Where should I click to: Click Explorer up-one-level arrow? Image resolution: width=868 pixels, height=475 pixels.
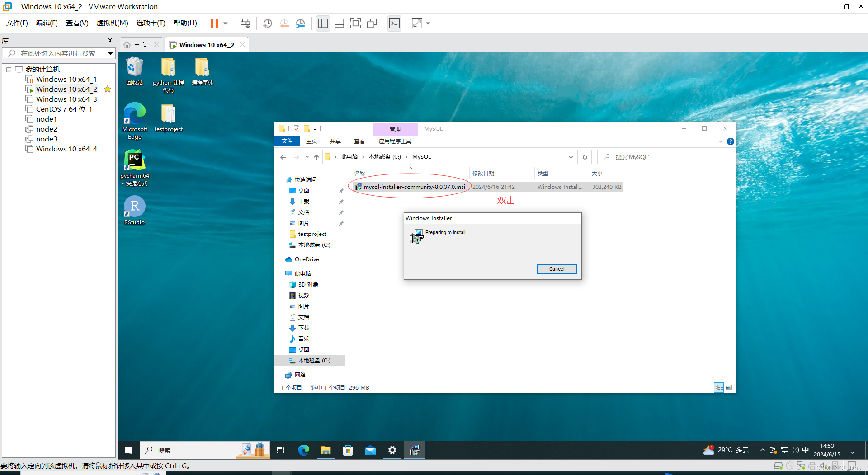[x=316, y=157]
